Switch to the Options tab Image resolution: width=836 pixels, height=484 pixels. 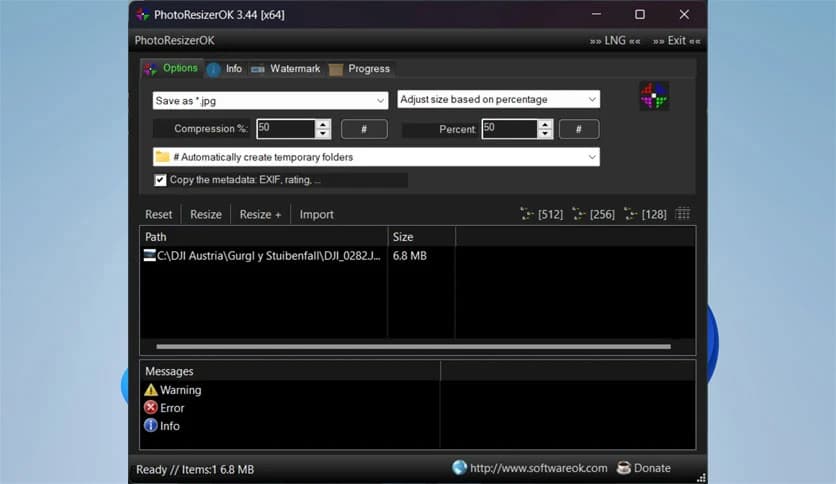pyautogui.click(x=172, y=68)
